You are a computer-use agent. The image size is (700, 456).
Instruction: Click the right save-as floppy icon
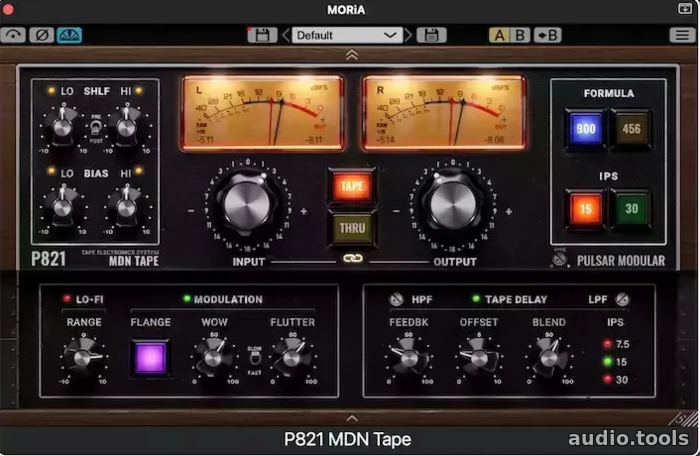[x=431, y=35]
